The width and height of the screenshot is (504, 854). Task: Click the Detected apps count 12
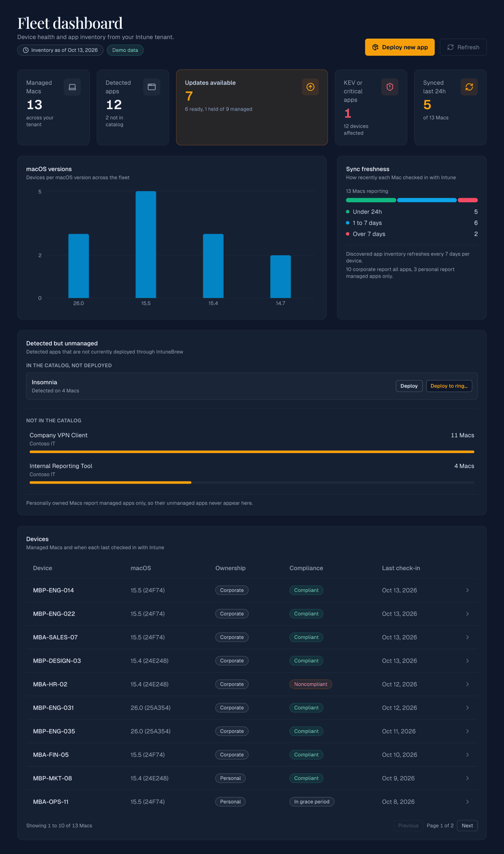[x=114, y=105]
